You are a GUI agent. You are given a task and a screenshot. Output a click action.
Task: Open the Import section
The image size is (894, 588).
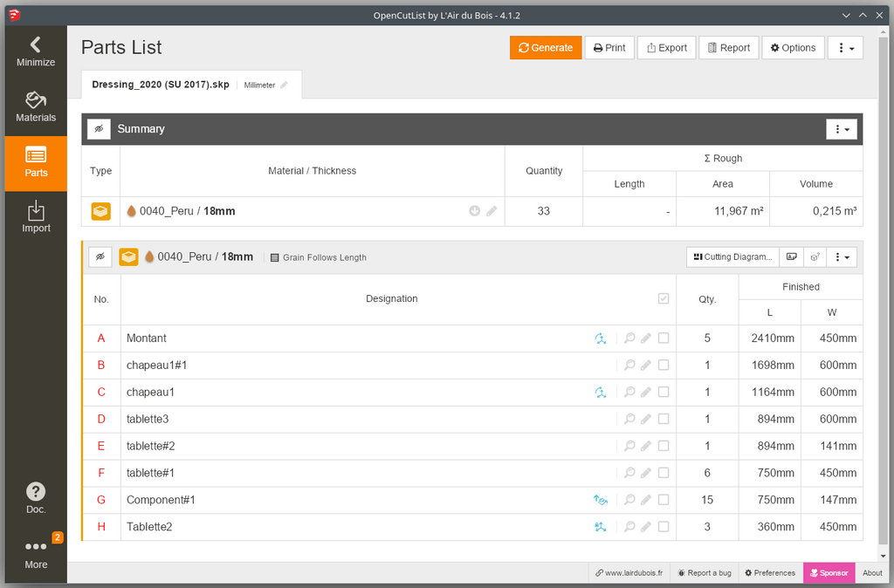click(x=35, y=218)
